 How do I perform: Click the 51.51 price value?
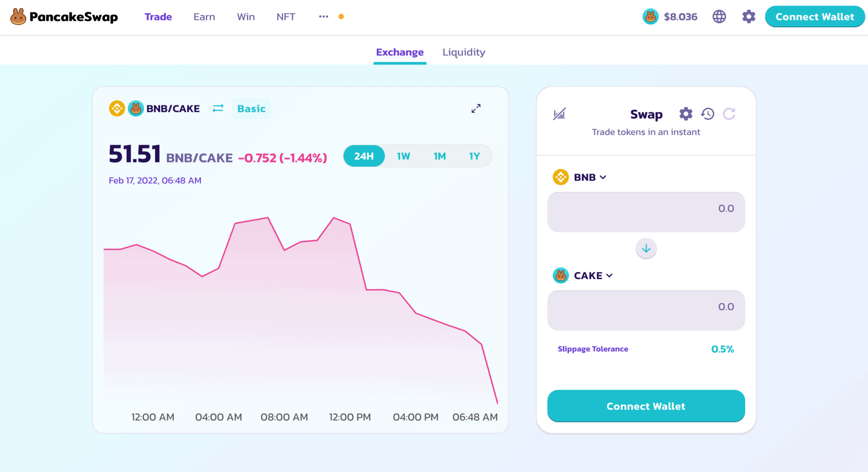pos(135,154)
